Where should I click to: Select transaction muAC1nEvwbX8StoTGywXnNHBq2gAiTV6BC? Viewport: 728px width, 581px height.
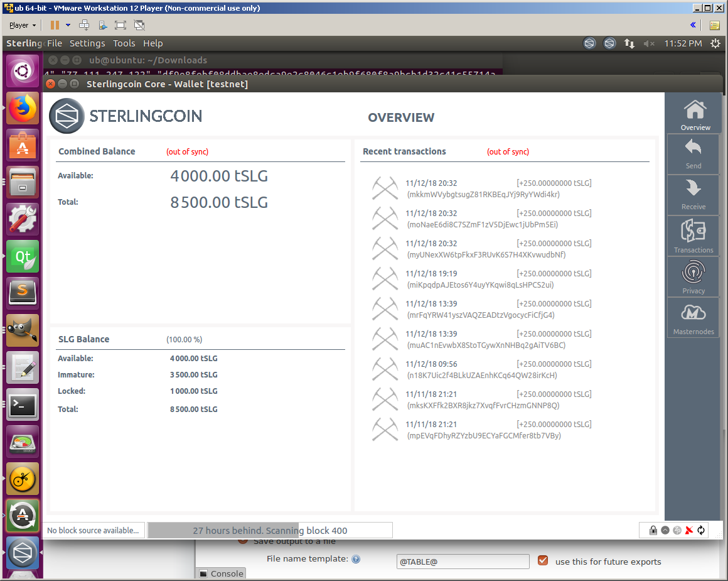click(481, 340)
